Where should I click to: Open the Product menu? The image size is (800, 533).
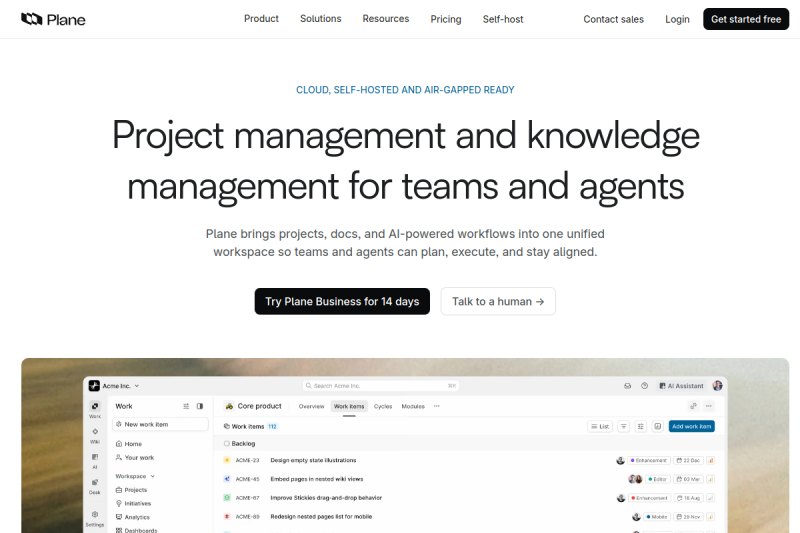tap(261, 19)
